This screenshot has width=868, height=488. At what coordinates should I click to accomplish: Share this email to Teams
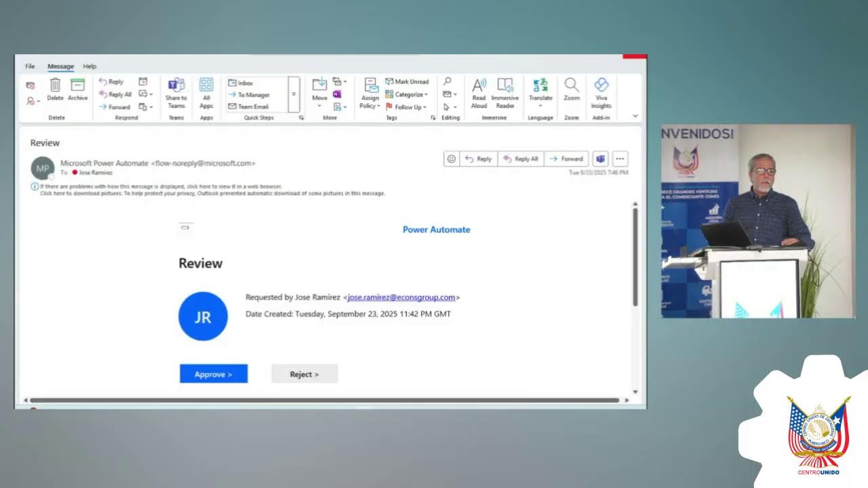coord(176,93)
